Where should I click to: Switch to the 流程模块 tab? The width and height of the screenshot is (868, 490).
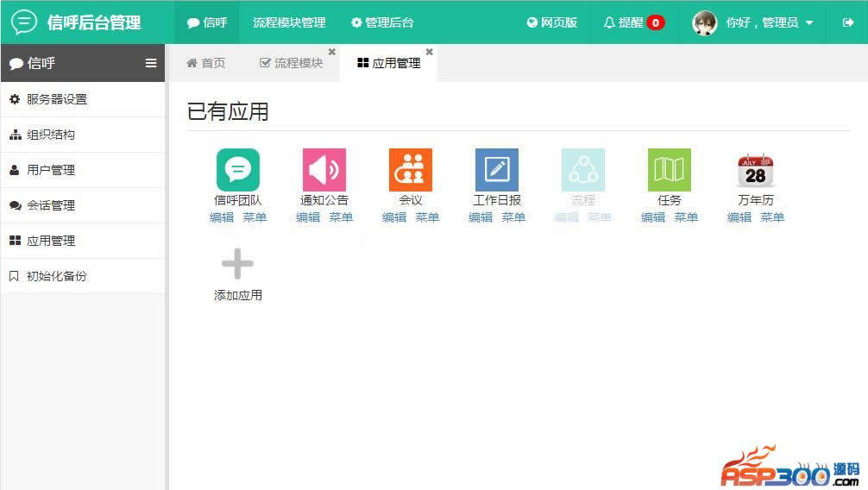(292, 63)
